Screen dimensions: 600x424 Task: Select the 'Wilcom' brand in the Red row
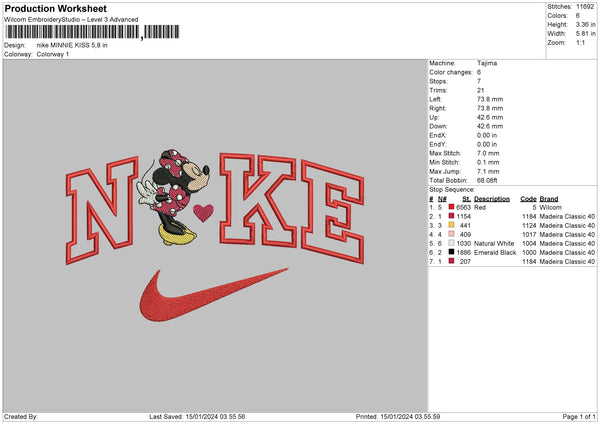click(551, 207)
